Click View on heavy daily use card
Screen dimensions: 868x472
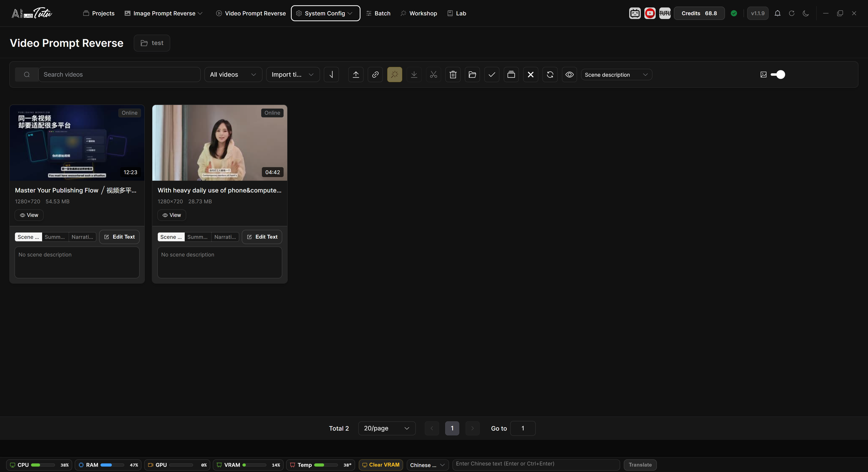(x=172, y=215)
